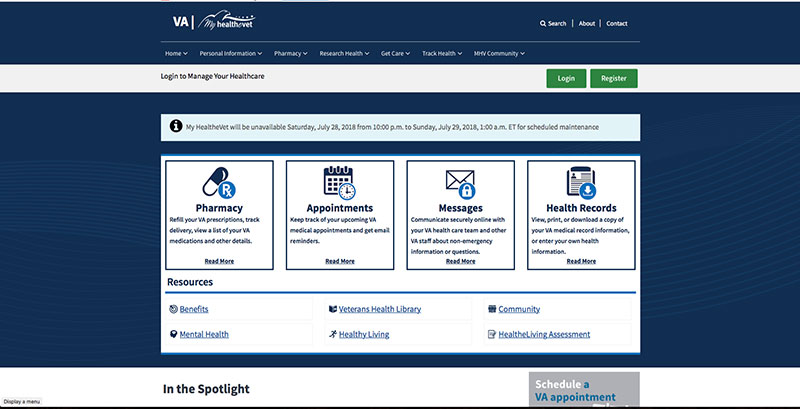
Task: Open the Veterans Health Library link
Action: [x=380, y=309]
